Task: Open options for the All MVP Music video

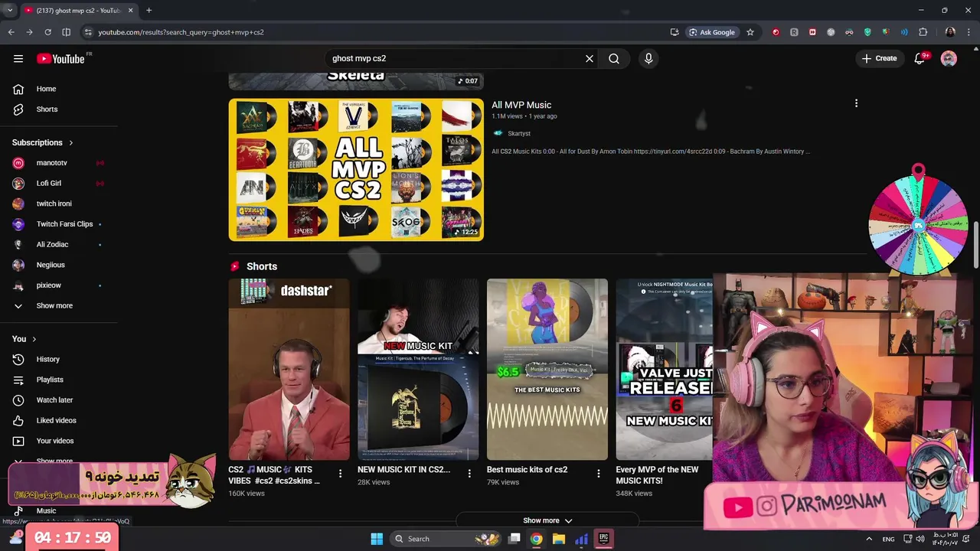Action: [x=856, y=103]
